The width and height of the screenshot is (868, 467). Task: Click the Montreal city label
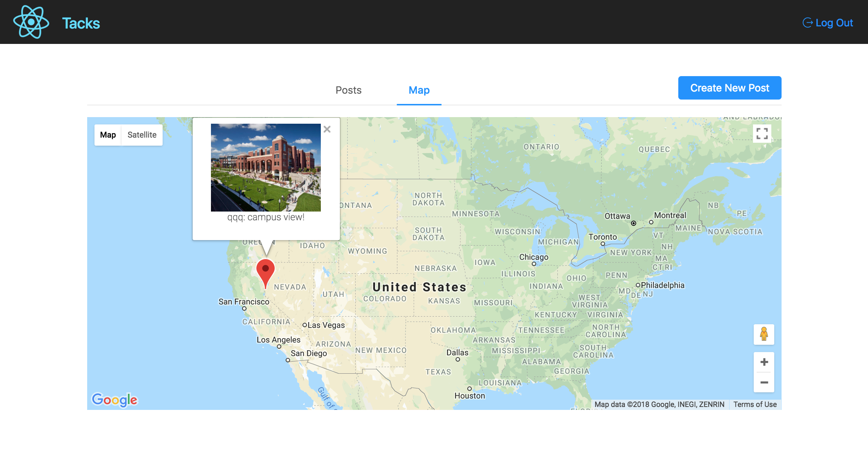[x=670, y=215]
